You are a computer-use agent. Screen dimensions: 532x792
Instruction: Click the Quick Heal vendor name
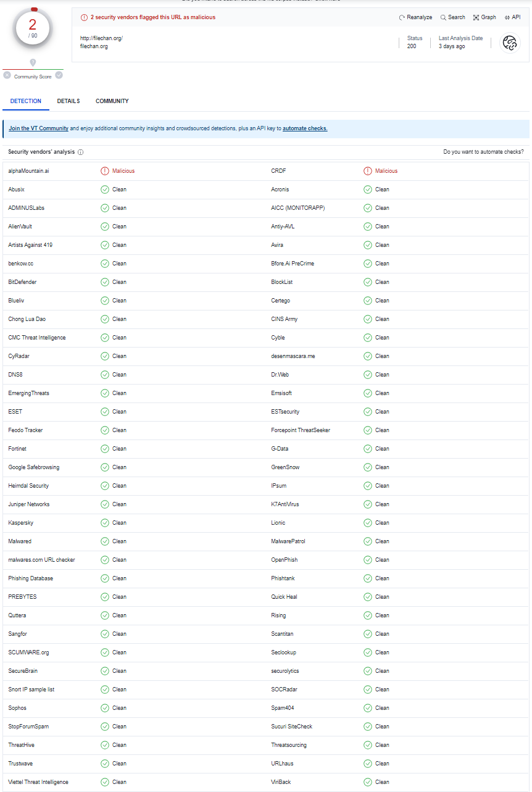(x=284, y=597)
